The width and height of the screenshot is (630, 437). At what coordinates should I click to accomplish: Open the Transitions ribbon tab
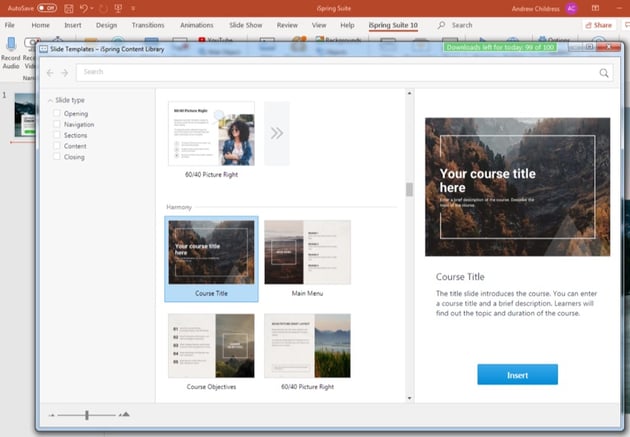point(147,24)
